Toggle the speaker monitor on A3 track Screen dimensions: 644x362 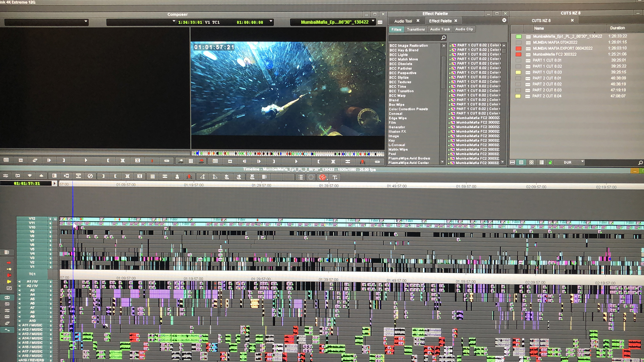[x=19, y=290]
